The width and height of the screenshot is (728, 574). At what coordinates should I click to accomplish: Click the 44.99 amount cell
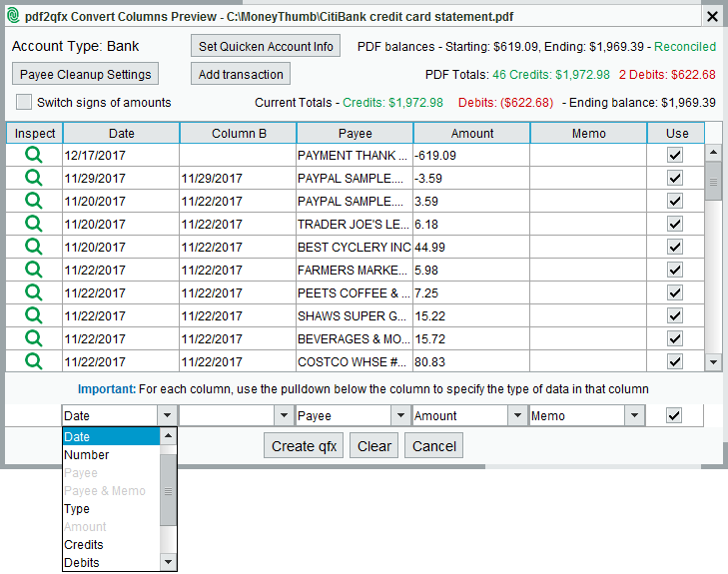[x=471, y=247]
